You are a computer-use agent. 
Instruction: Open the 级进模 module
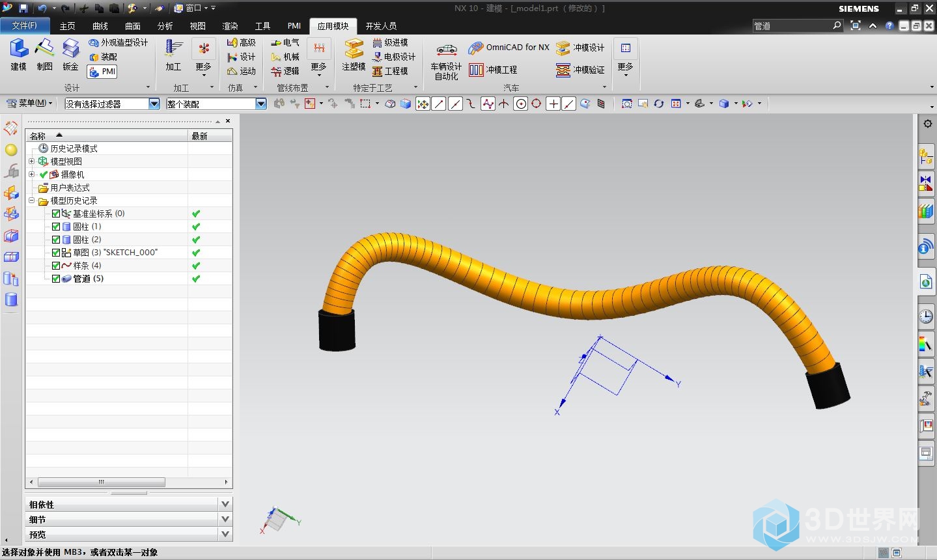pyautogui.click(x=390, y=42)
